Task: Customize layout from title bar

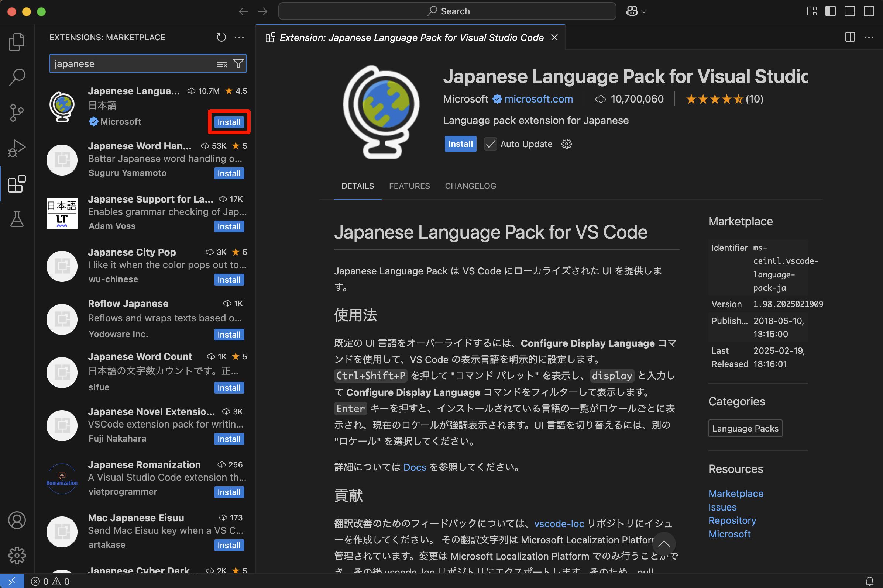Action: 812,11
